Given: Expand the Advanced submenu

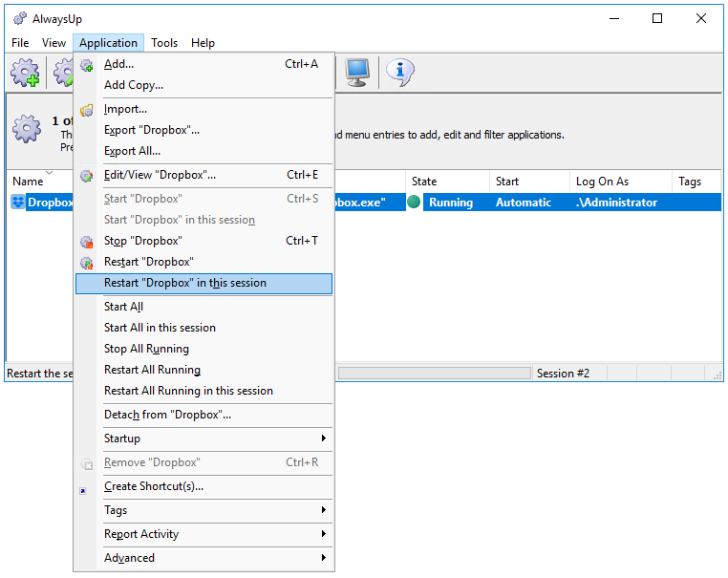Looking at the screenshot, I should 203,559.
